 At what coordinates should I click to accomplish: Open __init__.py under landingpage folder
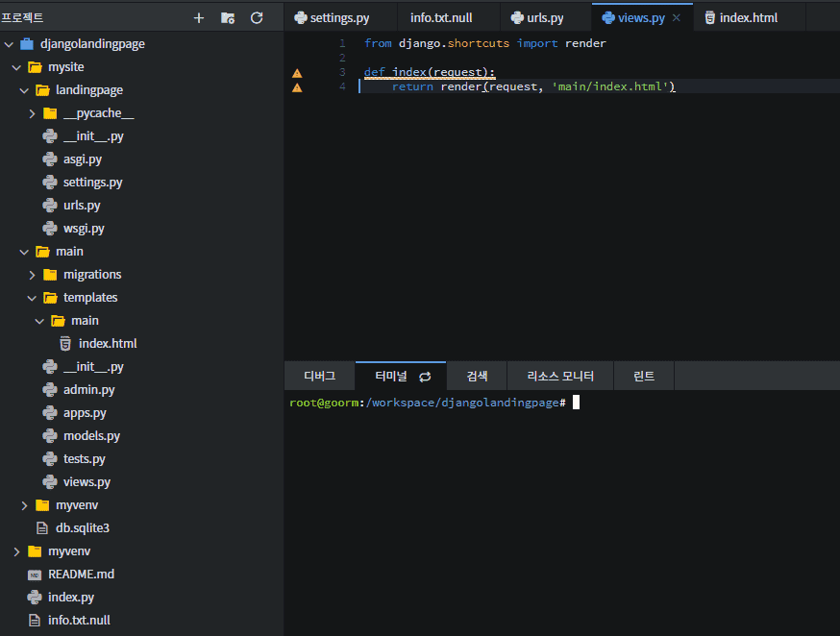point(93,136)
